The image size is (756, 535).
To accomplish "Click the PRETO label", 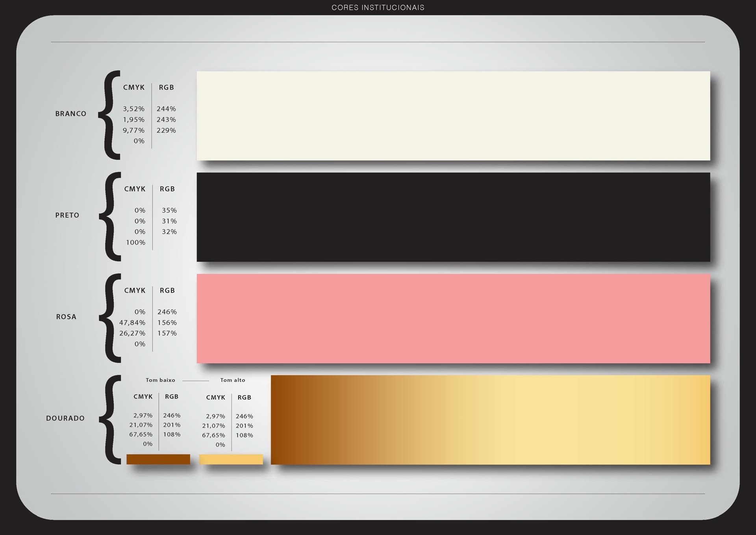I will pos(67,215).
